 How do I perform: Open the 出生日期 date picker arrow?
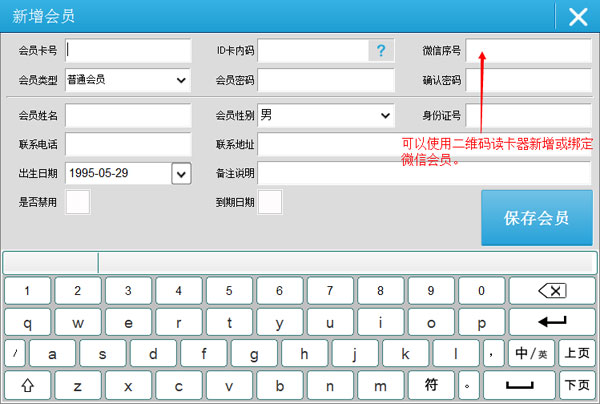[180, 174]
